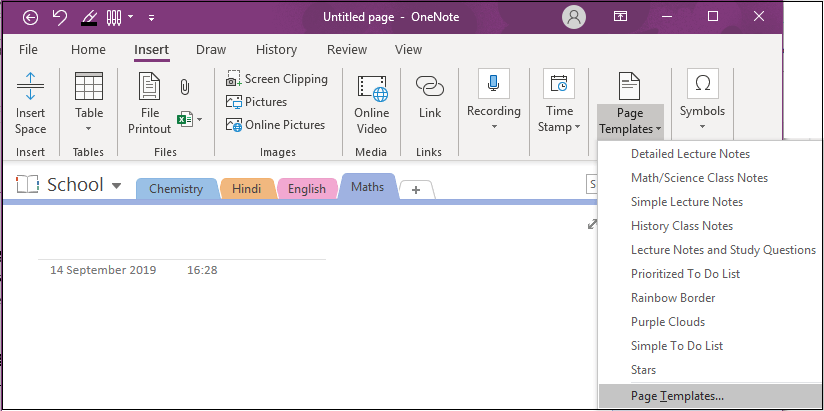The image size is (824, 411).
Task: Select the Insert ribbon tab
Action: tap(151, 49)
